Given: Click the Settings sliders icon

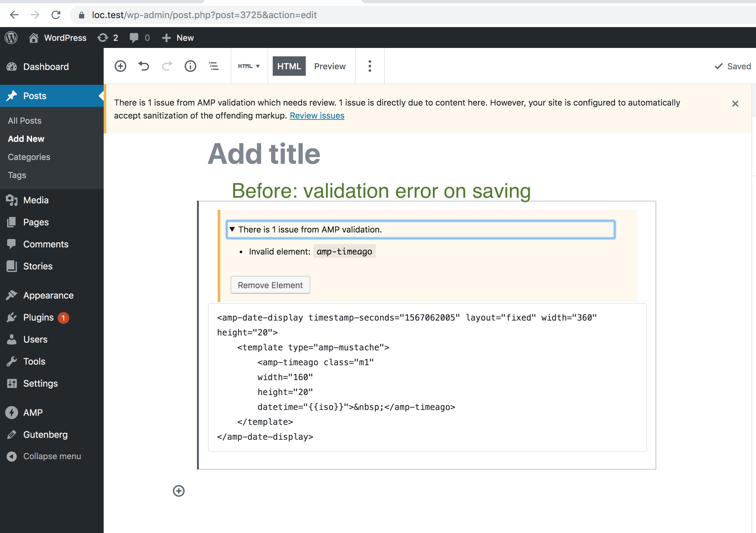Looking at the screenshot, I should click(x=12, y=383).
